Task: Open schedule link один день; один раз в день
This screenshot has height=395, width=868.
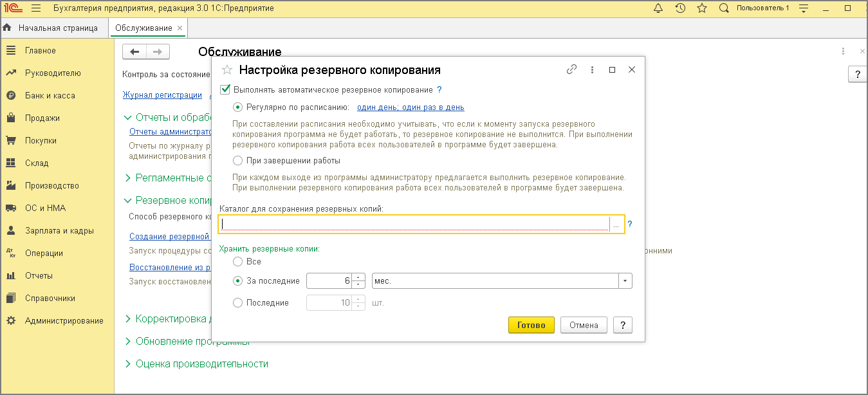Action: point(411,107)
